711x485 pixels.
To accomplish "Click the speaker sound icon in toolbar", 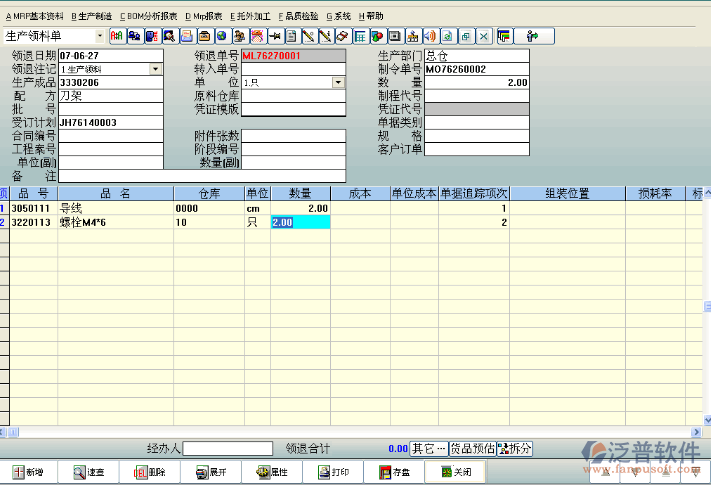I will [x=431, y=36].
